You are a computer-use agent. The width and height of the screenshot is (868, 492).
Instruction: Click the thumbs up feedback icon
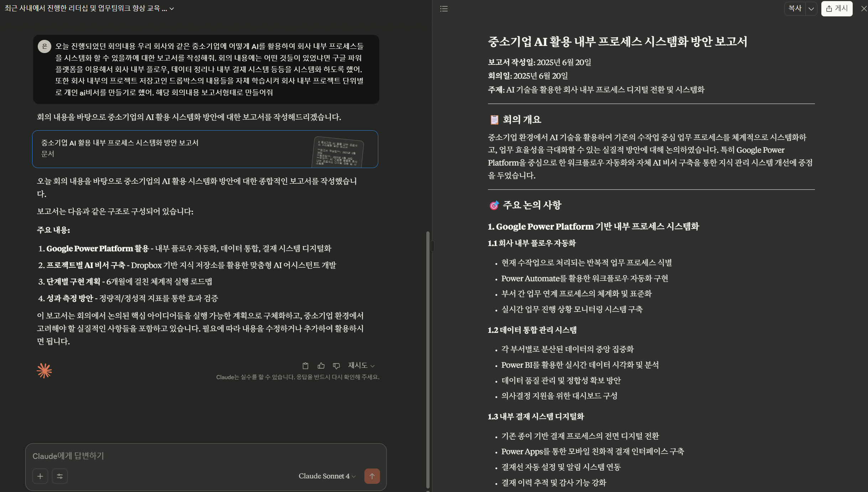click(x=321, y=366)
